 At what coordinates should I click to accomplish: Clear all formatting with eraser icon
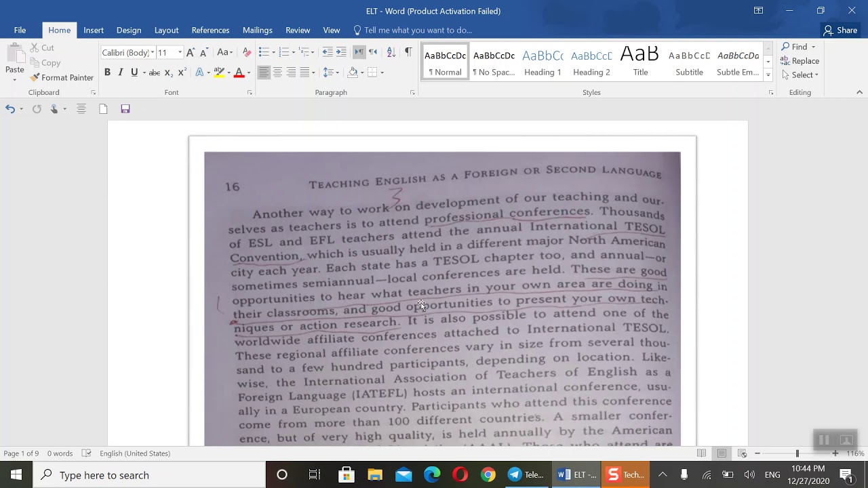pos(247,52)
